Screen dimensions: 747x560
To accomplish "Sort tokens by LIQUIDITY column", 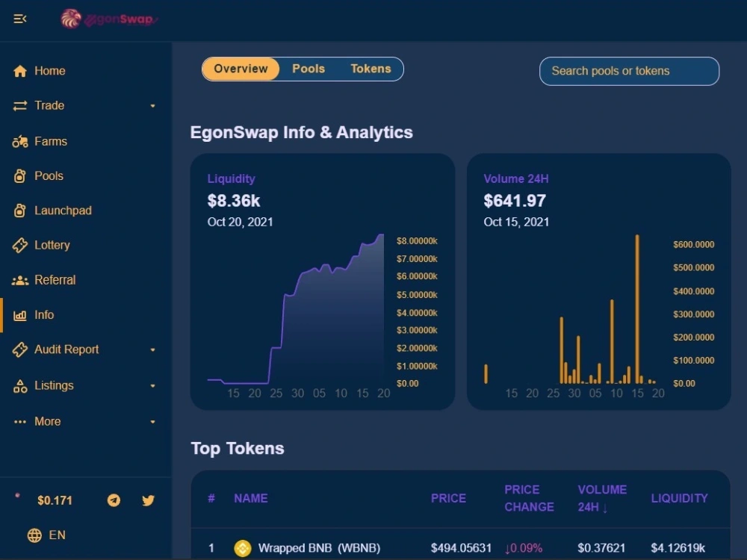I will tap(679, 499).
